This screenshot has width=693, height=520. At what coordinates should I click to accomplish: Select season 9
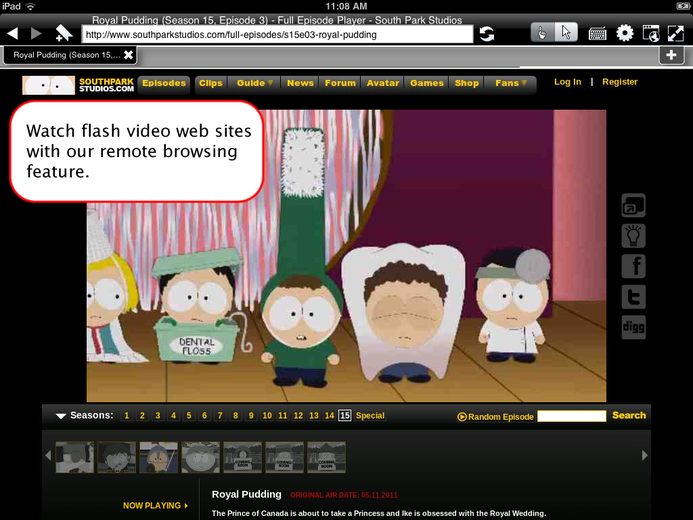tap(251, 416)
